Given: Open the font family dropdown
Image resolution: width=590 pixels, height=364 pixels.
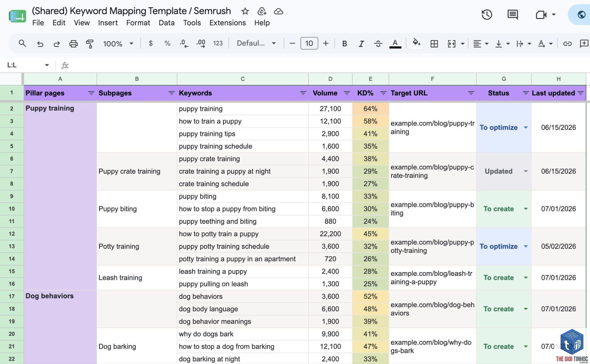Looking at the screenshot, I should [x=256, y=43].
